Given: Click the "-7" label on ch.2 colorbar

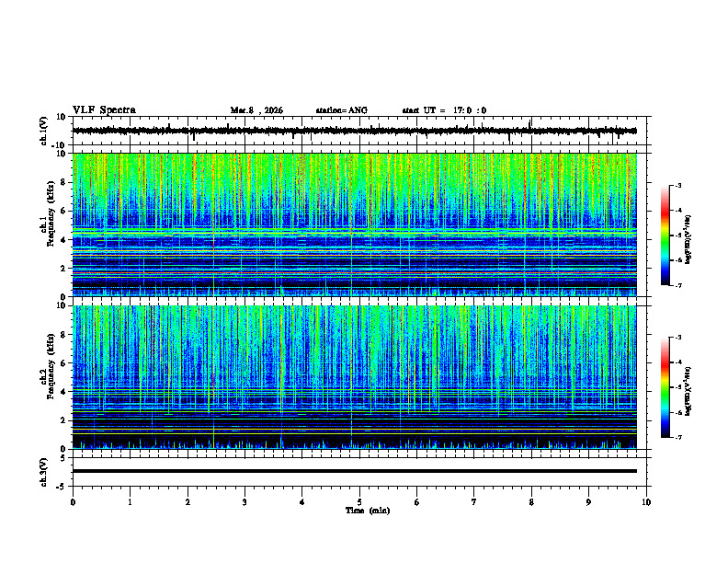Looking at the screenshot, I should click(677, 438).
